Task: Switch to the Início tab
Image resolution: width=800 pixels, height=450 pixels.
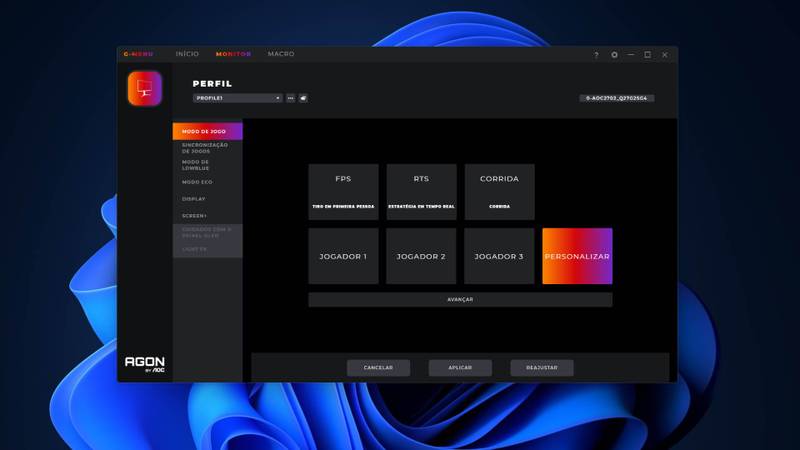Action: (x=187, y=54)
